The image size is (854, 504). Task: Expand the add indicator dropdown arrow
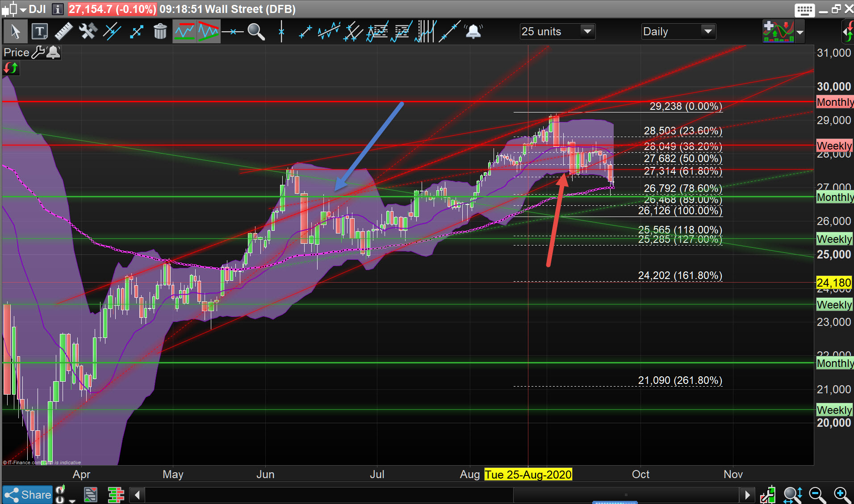click(x=800, y=32)
